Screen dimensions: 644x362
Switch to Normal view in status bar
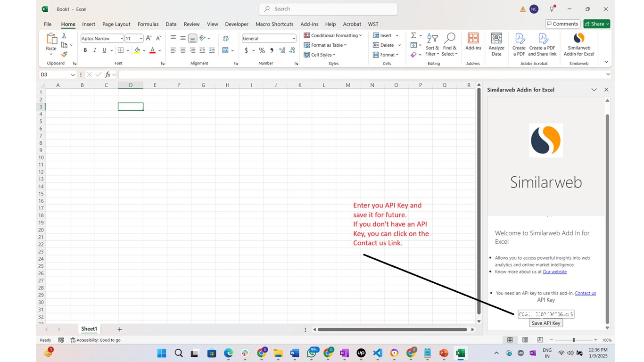(510, 340)
